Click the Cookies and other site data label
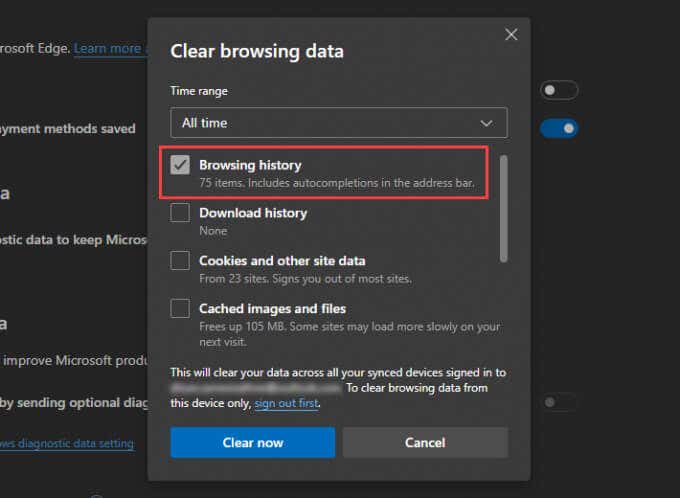Viewport: 680px width, 498px height. [282, 261]
